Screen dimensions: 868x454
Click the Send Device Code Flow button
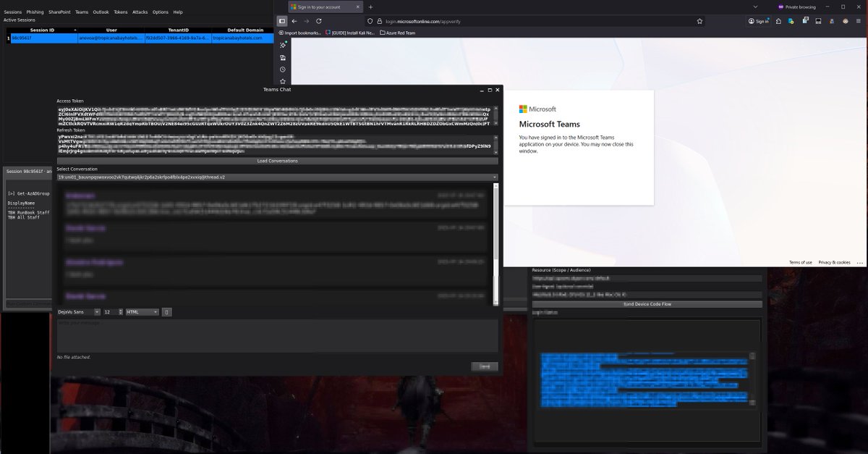click(647, 304)
